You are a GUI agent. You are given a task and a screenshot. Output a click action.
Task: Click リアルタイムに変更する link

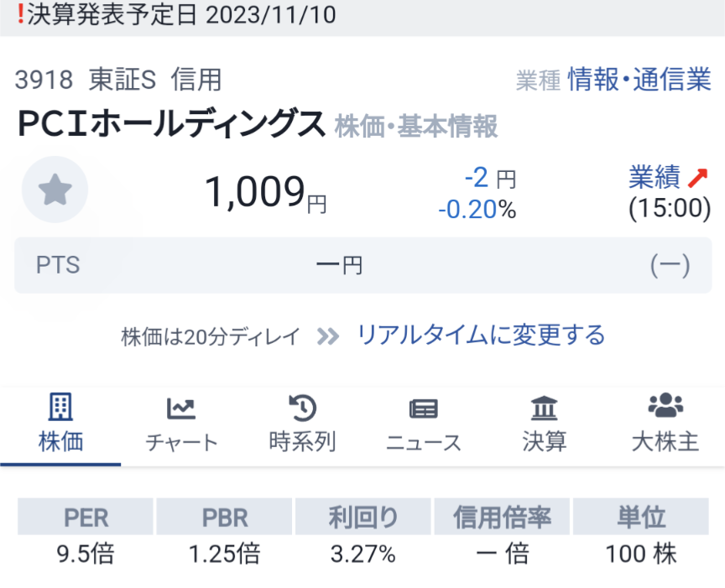[x=481, y=336]
